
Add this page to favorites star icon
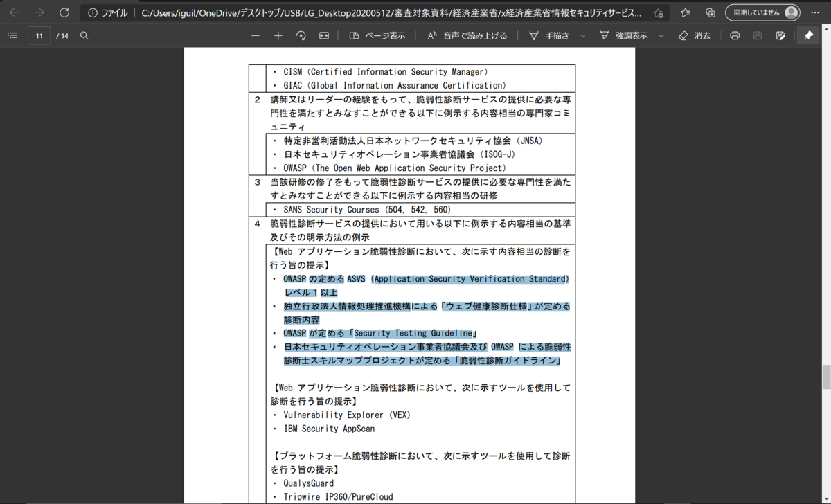point(658,12)
